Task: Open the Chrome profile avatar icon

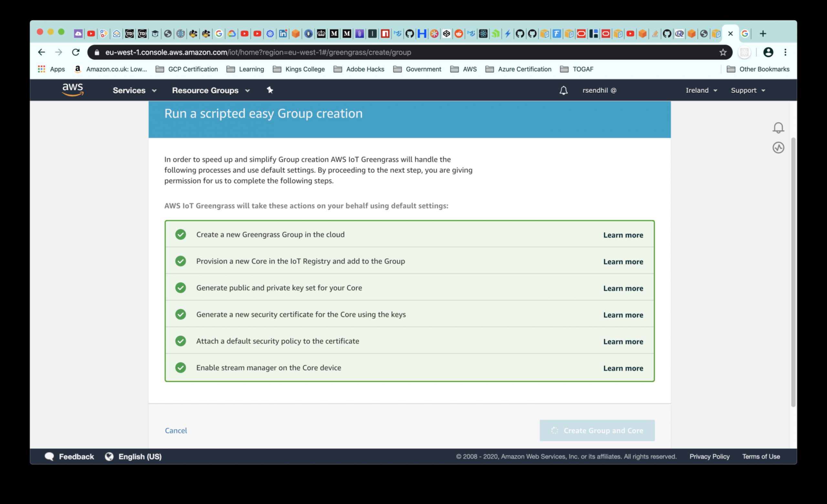Action: [768, 52]
